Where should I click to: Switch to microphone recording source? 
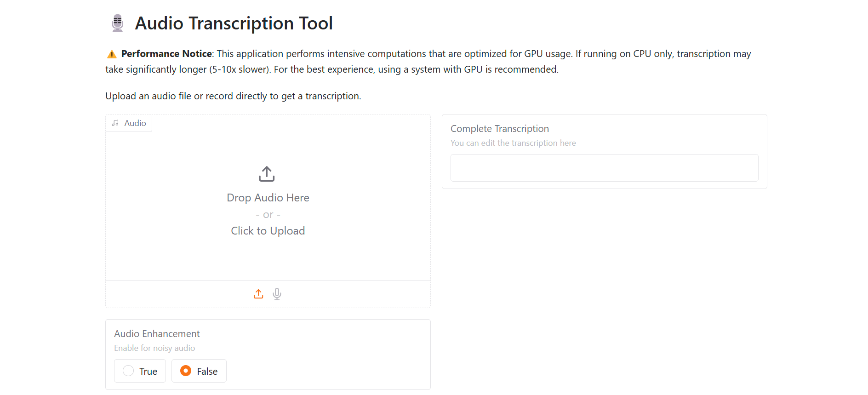coord(277,294)
